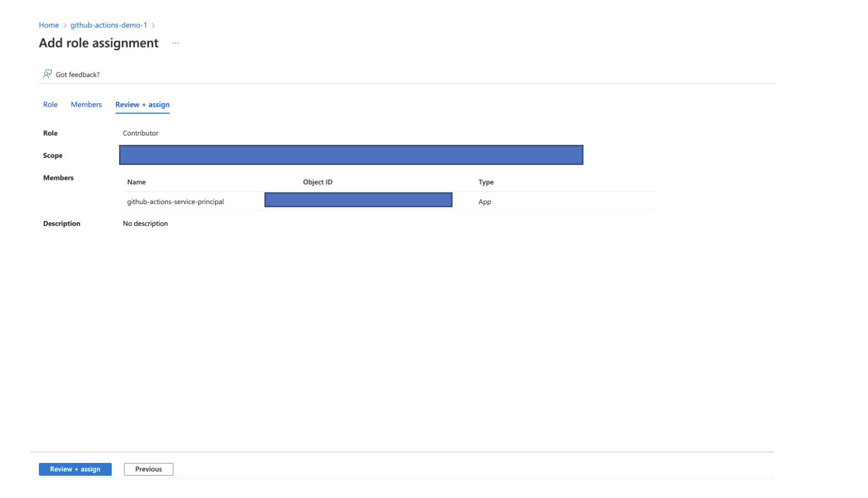
Task: Select the github-actions-service-principal member row
Action: (x=175, y=202)
